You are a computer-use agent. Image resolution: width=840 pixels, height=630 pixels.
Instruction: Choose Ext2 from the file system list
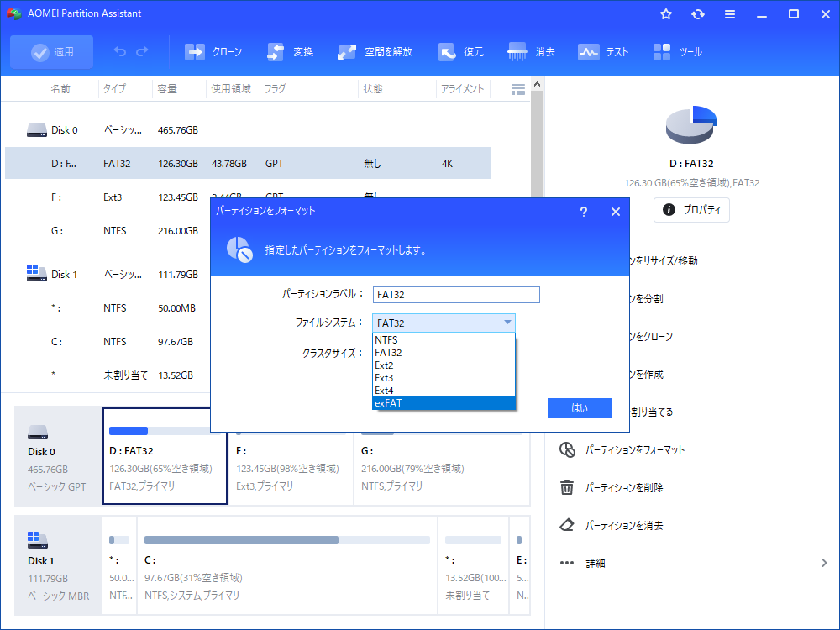(444, 365)
